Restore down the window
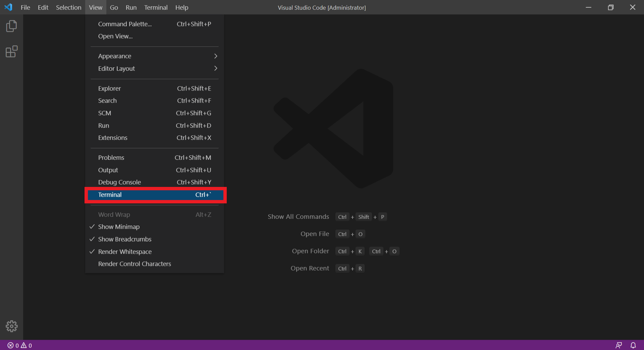The width and height of the screenshot is (644, 350). pyautogui.click(x=610, y=8)
